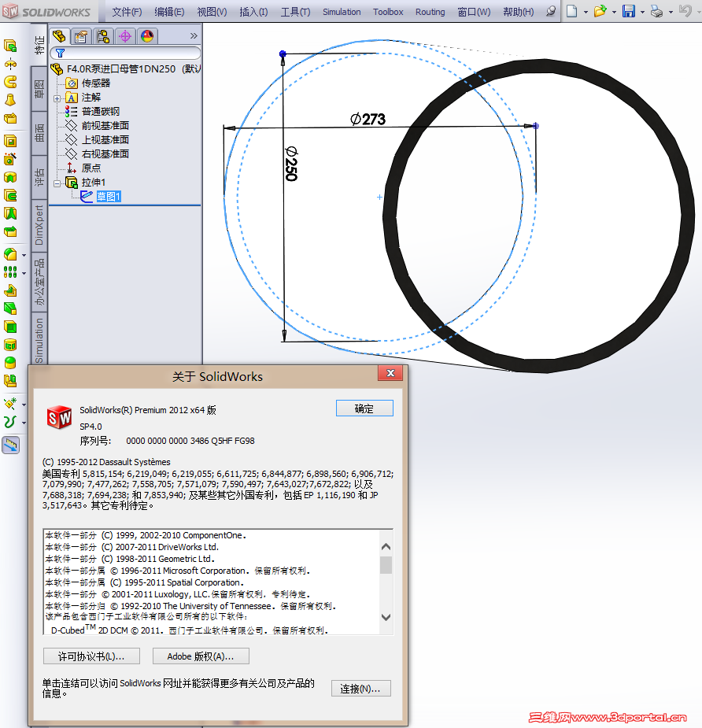The height and width of the screenshot is (728, 702).
Task: Switch to the PropertyManager tab
Action: tap(81, 36)
